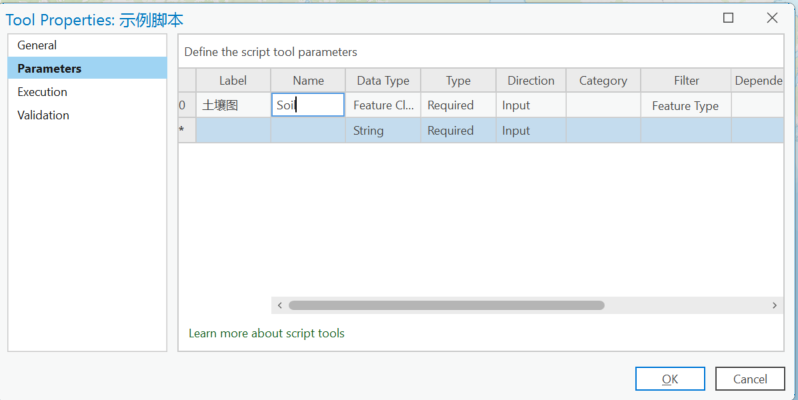Click the left arrow of horizontal scrollbar
Viewport: 798px width, 400px height.
pos(279,305)
